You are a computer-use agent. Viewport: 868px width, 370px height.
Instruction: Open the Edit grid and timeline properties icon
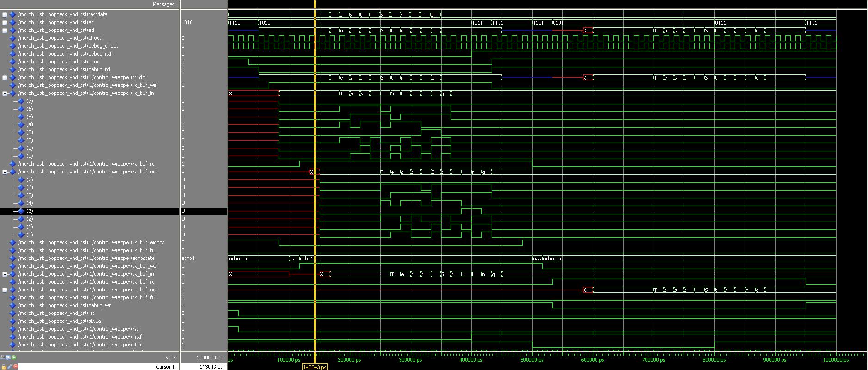point(8,357)
